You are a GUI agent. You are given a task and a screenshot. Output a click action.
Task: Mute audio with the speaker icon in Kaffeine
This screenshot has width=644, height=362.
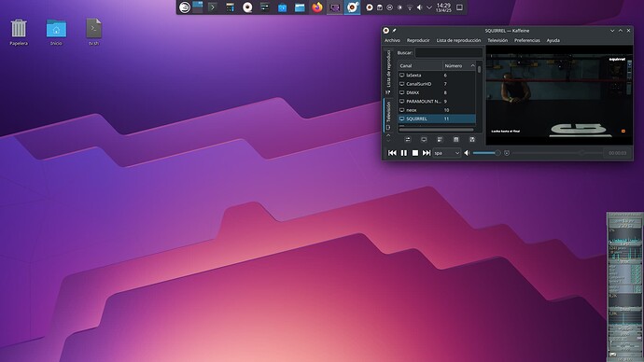click(467, 153)
